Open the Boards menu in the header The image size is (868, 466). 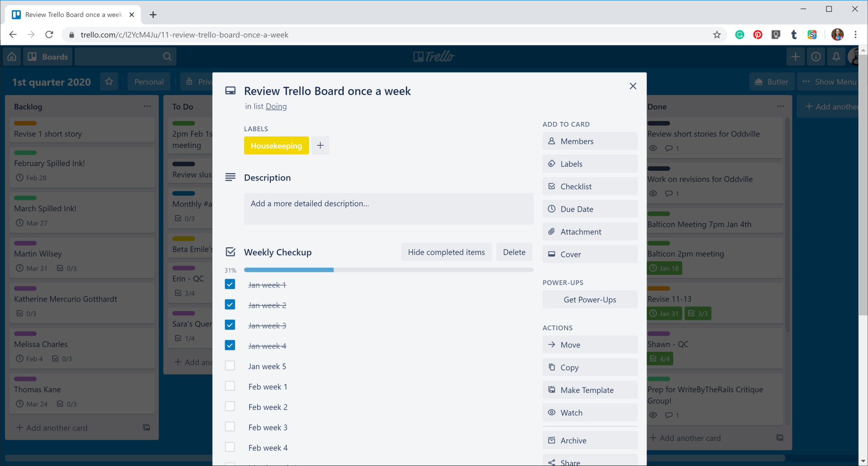(x=48, y=56)
